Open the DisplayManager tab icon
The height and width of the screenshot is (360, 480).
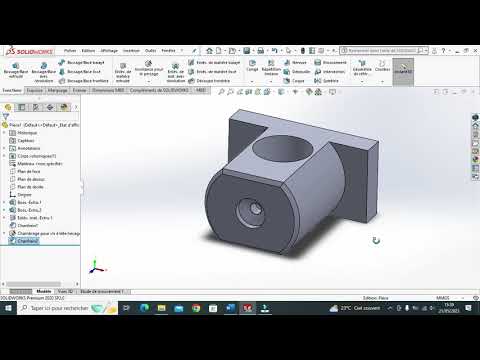[64, 107]
